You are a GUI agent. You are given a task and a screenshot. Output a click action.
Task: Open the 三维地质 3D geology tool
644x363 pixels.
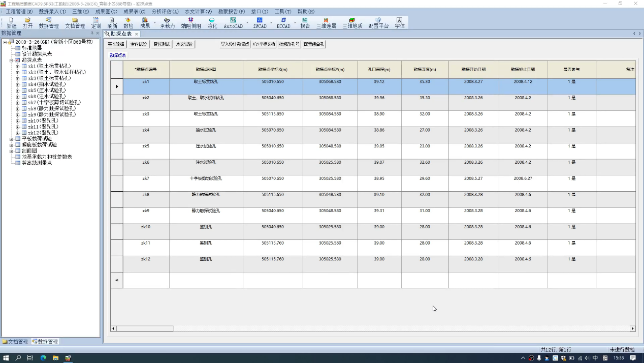pyautogui.click(x=352, y=23)
